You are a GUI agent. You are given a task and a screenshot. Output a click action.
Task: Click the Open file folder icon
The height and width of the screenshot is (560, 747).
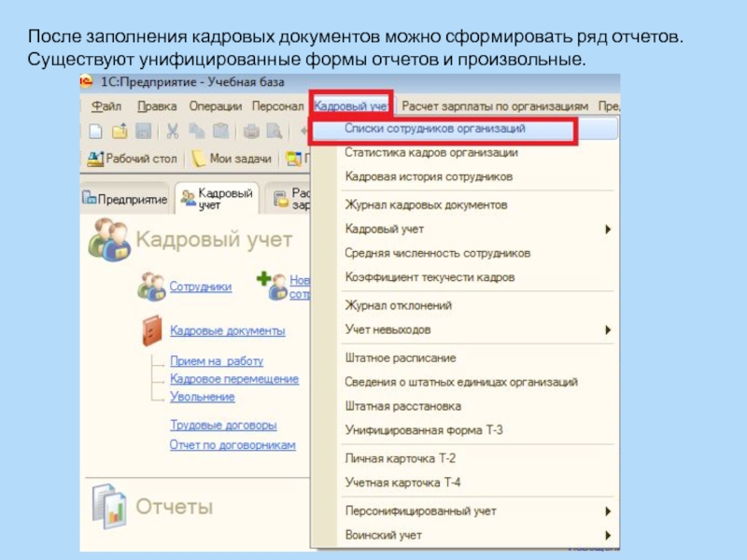120,132
